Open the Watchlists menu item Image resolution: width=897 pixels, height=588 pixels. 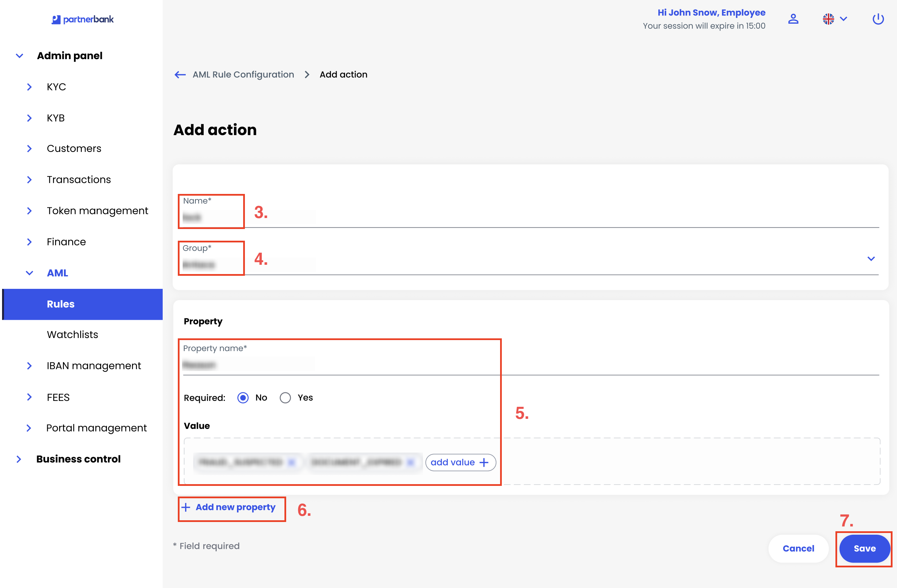72,335
